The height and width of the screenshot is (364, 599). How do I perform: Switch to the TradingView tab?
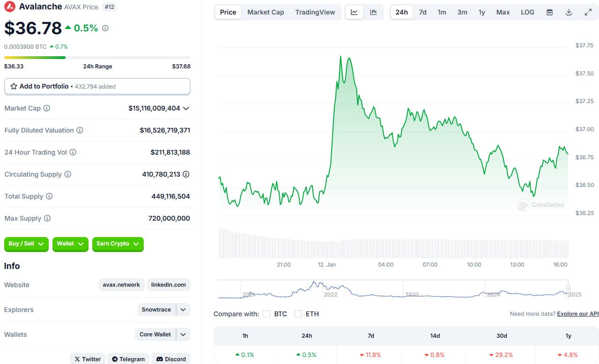pos(315,12)
